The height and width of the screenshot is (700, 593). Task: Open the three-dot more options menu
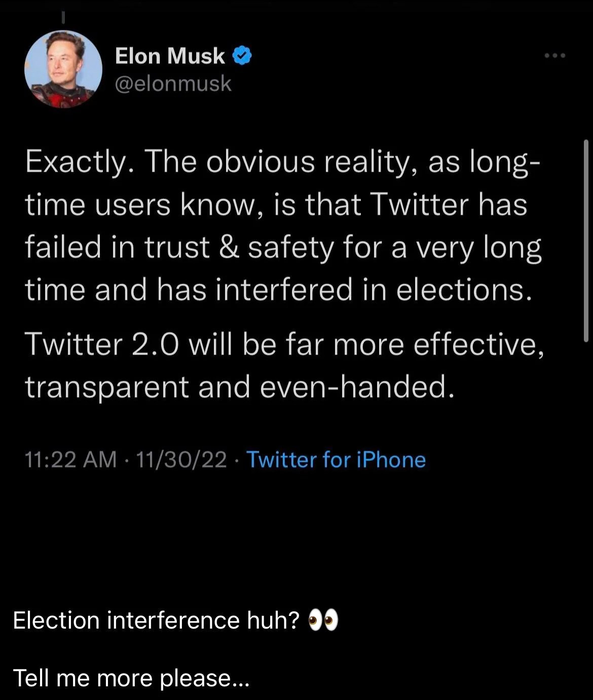[x=554, y=56]
